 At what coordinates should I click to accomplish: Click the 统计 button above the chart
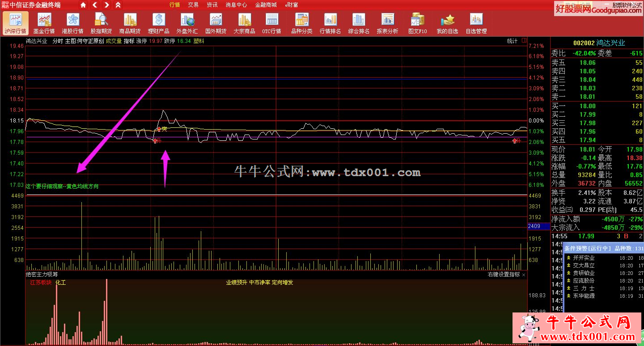512,41
